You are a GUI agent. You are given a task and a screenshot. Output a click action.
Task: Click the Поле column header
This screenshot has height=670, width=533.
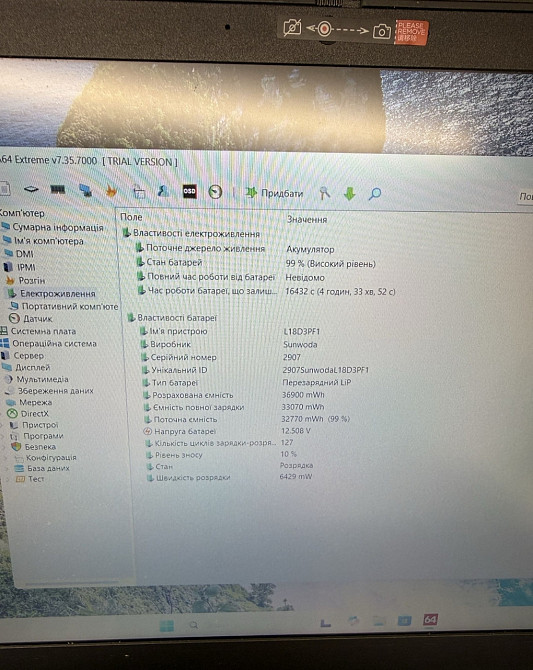click(x=131, y=217)
